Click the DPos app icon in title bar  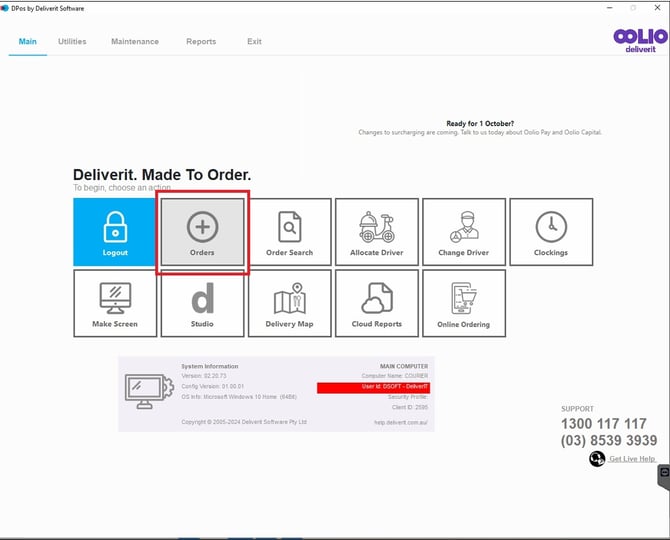tap(5, 8)
